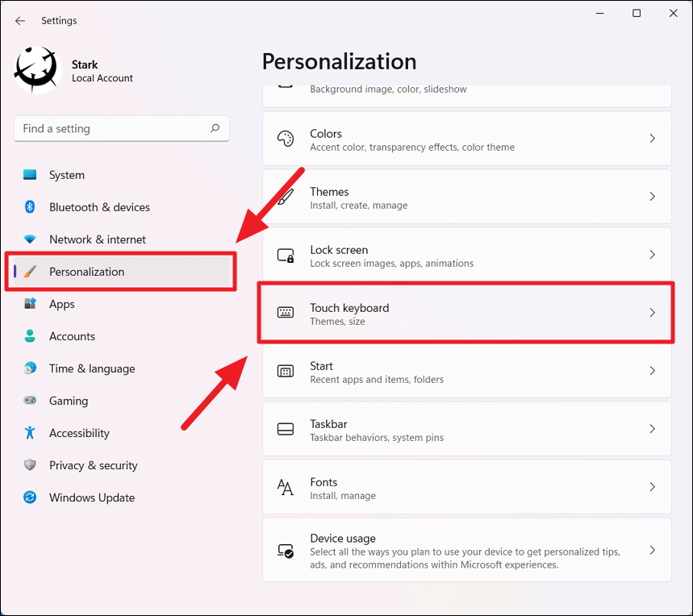Click the Start menu layout icon
The image size is (693, 616).
pyautogui.click(x=286, y=371)
